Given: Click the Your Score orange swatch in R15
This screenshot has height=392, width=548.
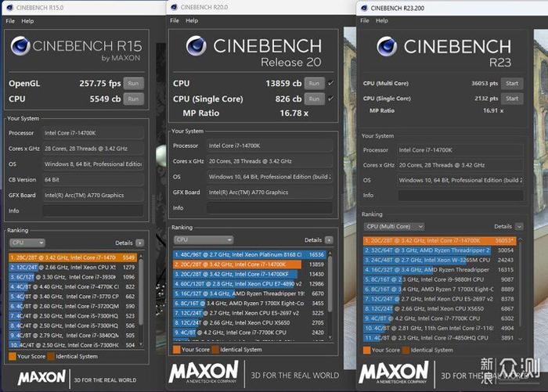Looking at the screenshot, I should pyautogui.click(x=13, y=356).
